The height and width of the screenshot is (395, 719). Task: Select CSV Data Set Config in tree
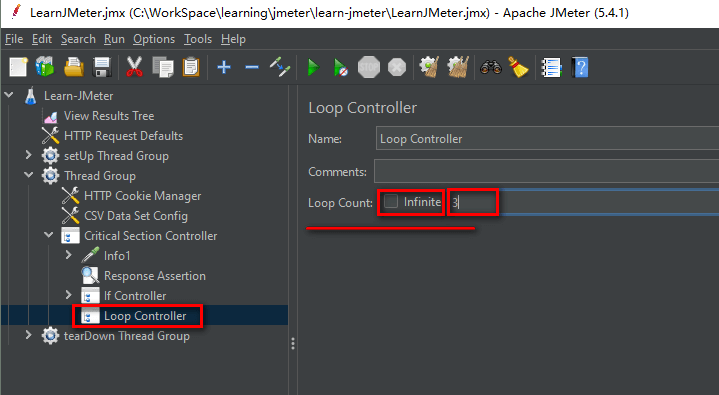(x=136, y=216)
